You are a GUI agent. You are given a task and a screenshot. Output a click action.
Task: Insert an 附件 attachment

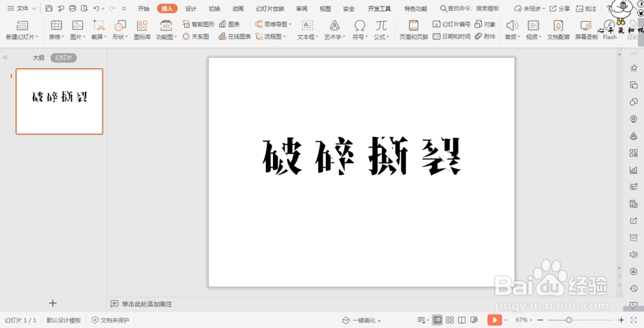click(x=485, y=37)
